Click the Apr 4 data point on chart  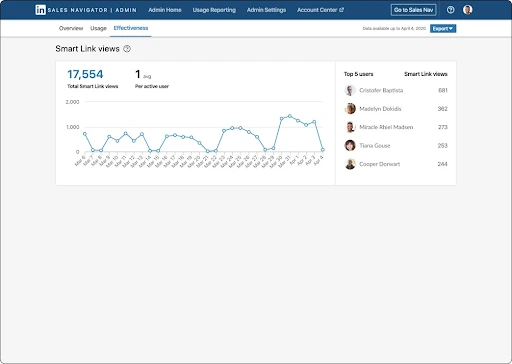point(323,150)
